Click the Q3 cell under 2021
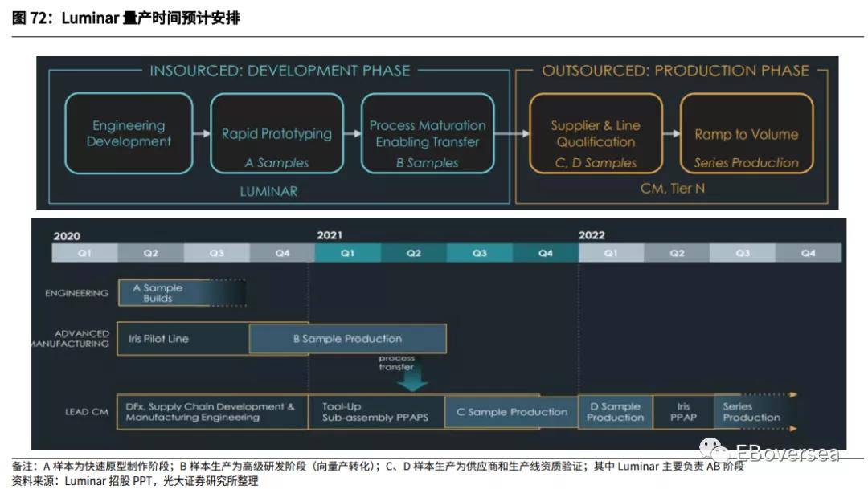This screenshot has height=489, width=868. click(x=479, y=253)
